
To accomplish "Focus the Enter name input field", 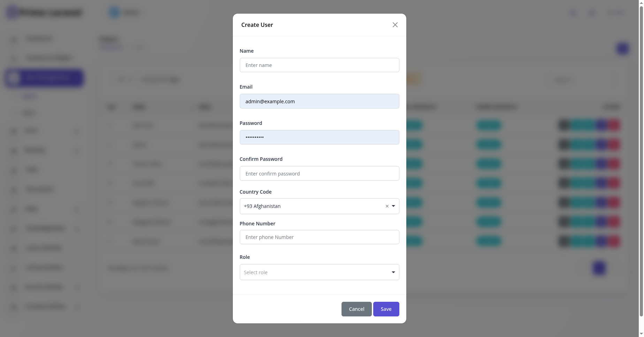I will tap(319, 65).
